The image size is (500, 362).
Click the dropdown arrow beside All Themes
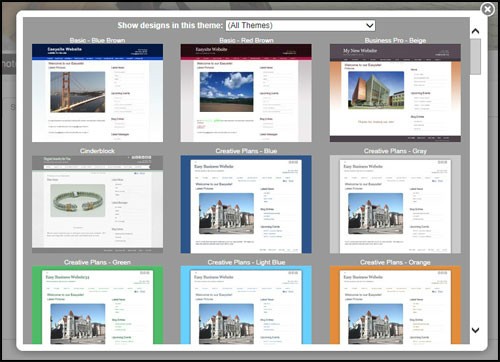(x=369, y=25)
